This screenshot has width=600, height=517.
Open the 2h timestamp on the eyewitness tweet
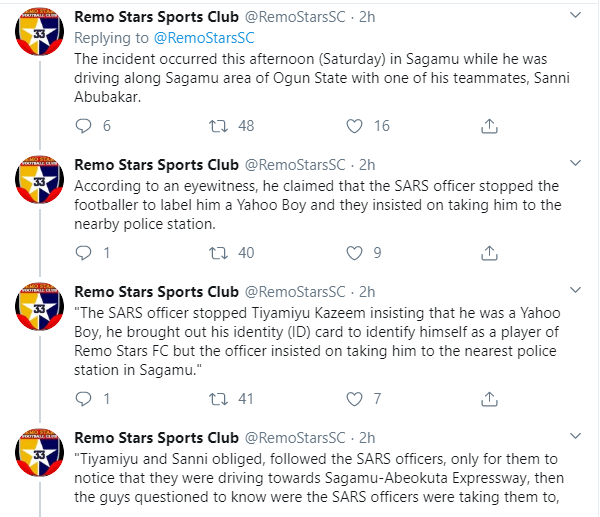[366, 164]
